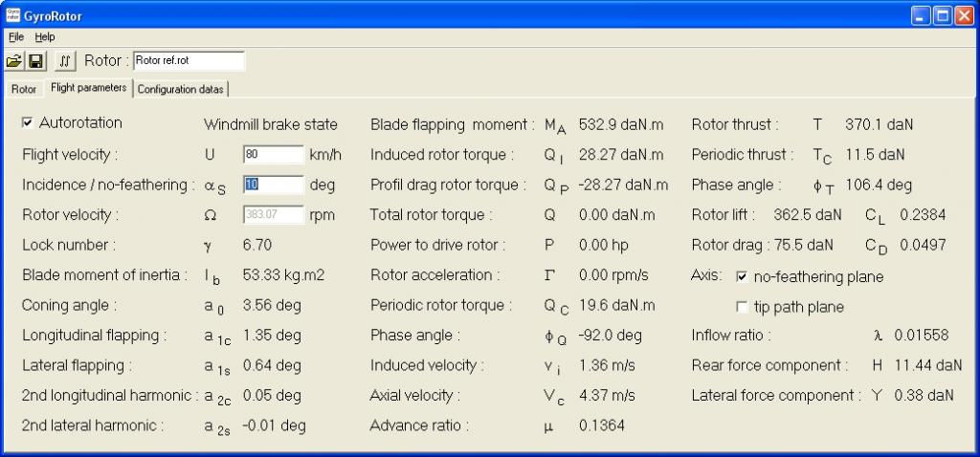Close the GyroRotor window

pos(965,15)
